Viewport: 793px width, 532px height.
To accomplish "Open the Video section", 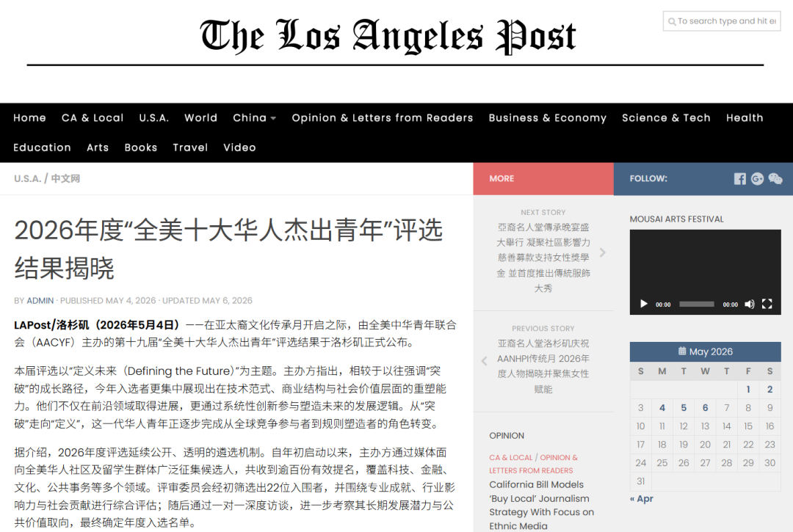I will 239,147.
